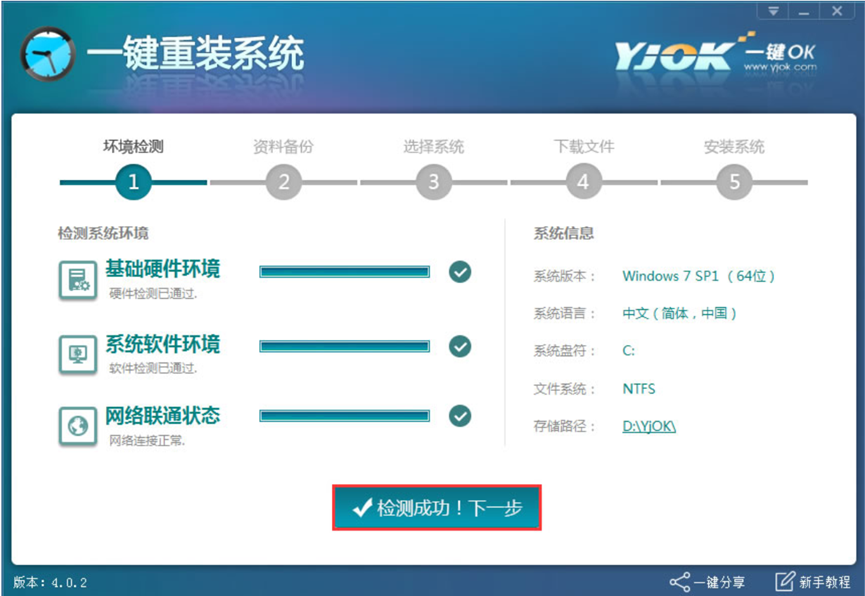Select step 3 circle 选择系统
The height and width of the screenshot is (596, 865).
(x=434, y=182)
